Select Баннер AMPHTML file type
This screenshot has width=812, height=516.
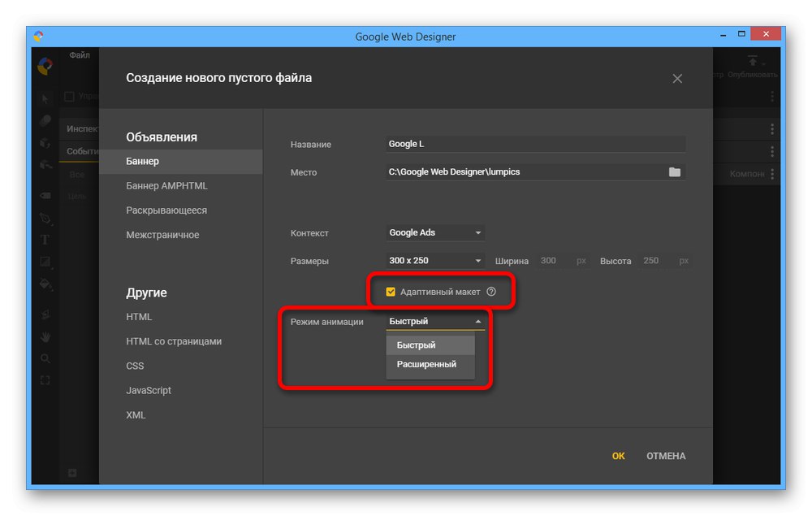[166, 186]
